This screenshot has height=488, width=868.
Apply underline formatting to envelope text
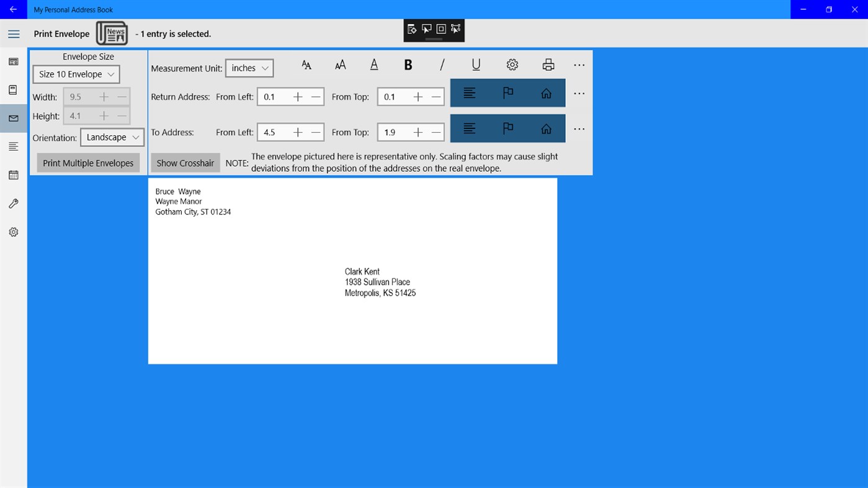[475, 64]
